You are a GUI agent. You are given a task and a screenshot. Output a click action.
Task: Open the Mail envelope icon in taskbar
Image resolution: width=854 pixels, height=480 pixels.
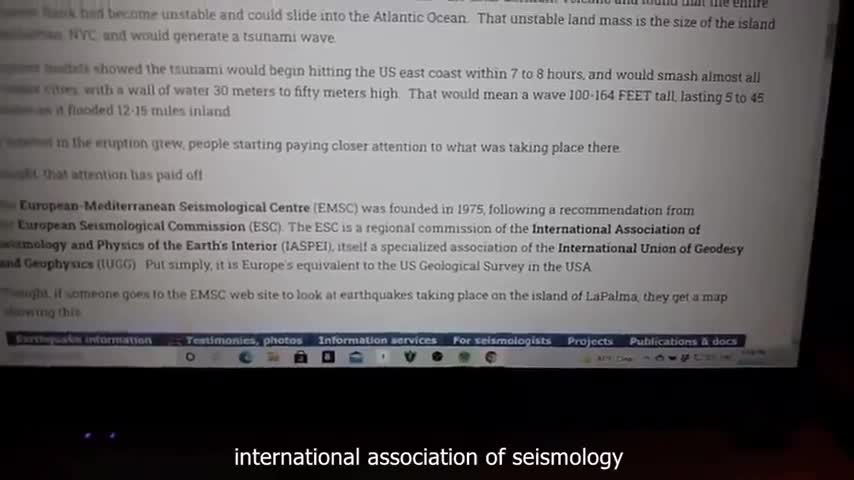tap(356, 357)
